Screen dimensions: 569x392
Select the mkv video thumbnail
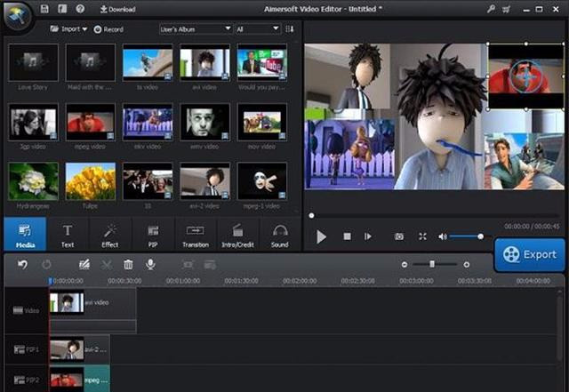(148, 123)
